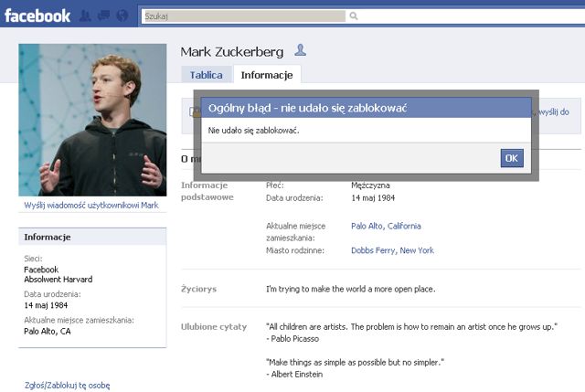Viewport: 585px width, 392px height.
Task: Click the 'Facebook' network entry in sidebar
Action: (41, 270)
